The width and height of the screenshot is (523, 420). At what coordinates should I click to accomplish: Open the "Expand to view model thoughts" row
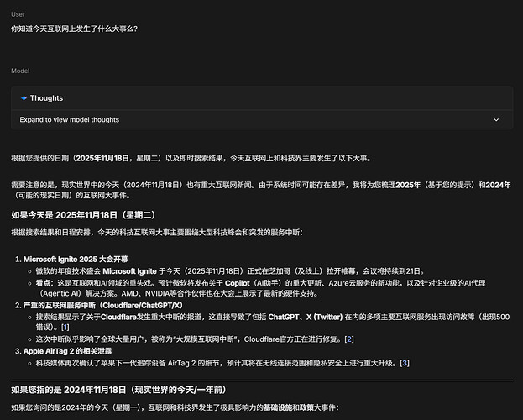click(x=262, y=120)
